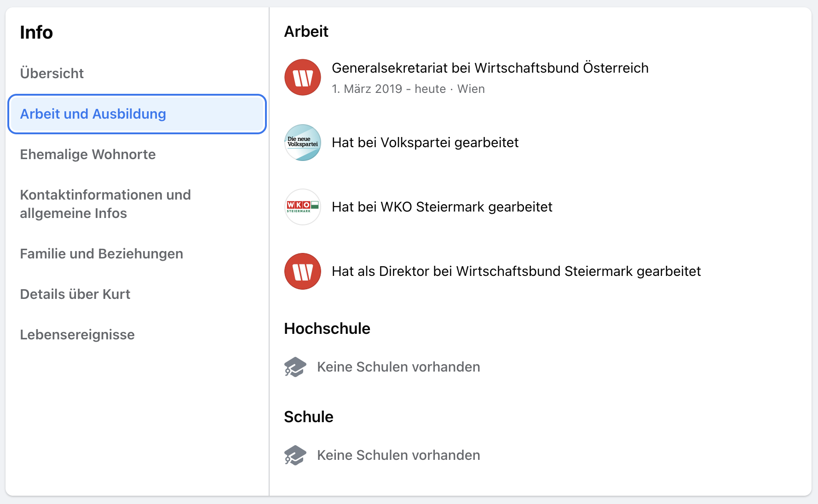Click Wirtschaftsbund Steiermark red logo icon

point(303,271)
